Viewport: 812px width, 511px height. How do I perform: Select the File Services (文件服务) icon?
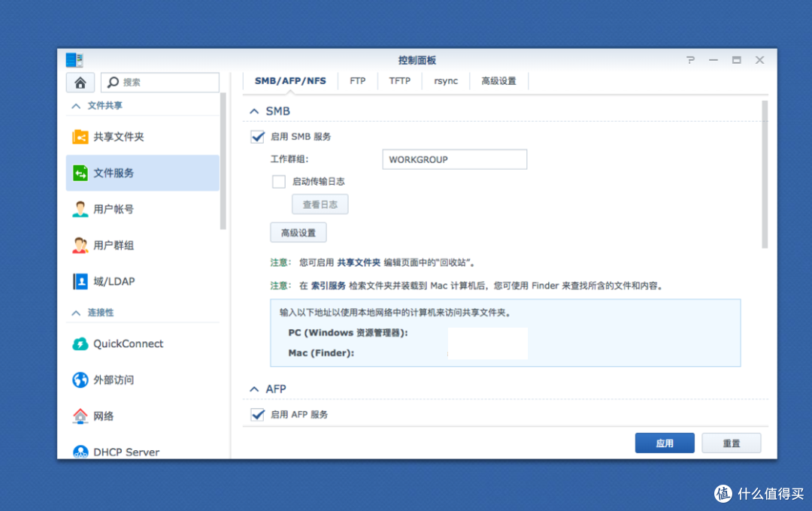pyautogui.click(x=80, y=173)
